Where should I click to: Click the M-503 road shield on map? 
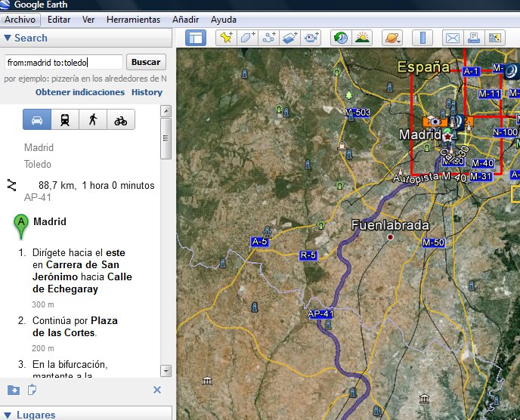(357, 113)
